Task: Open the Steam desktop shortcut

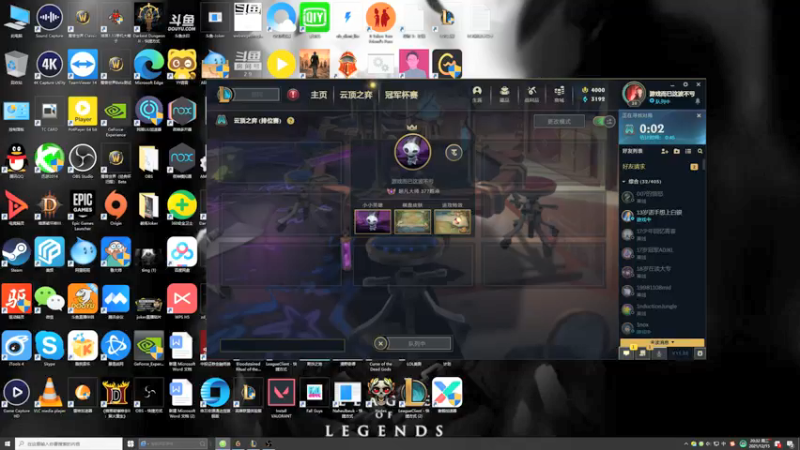Action: (16, 254)
